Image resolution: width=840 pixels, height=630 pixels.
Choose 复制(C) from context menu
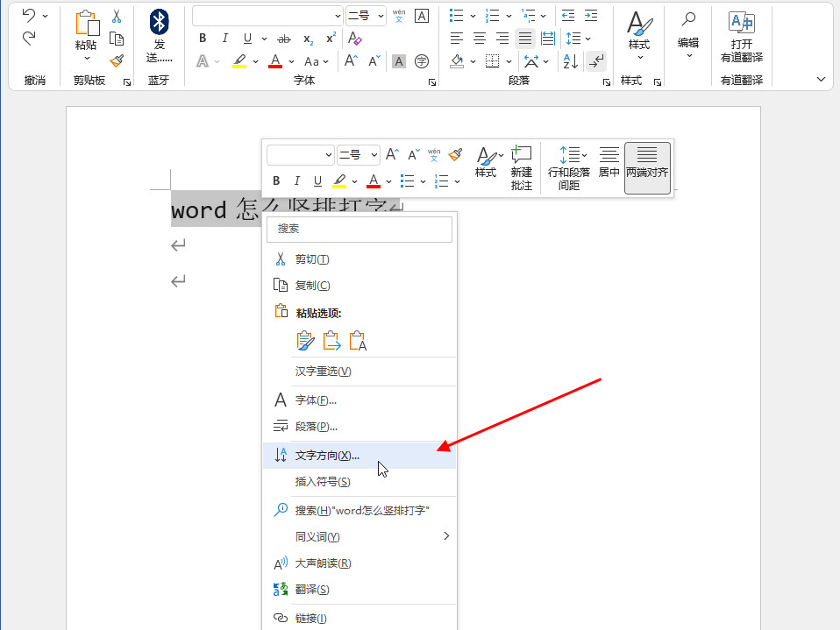click(359, 286)
